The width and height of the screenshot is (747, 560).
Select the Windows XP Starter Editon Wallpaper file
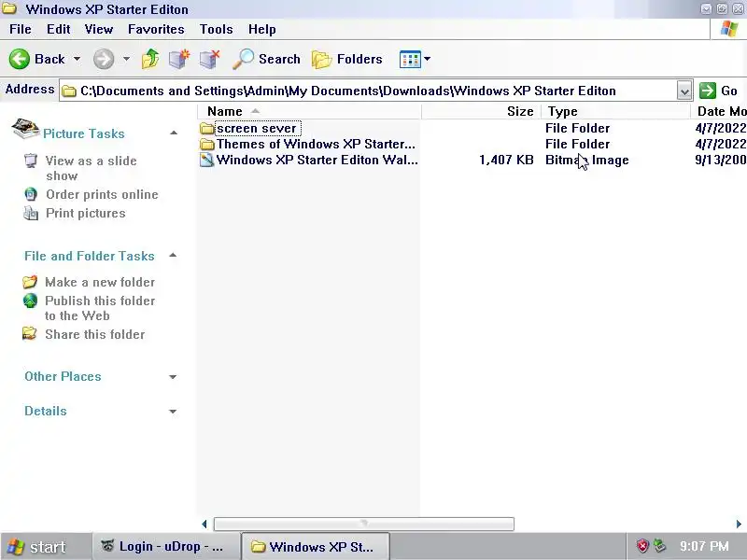coord(317,160)
